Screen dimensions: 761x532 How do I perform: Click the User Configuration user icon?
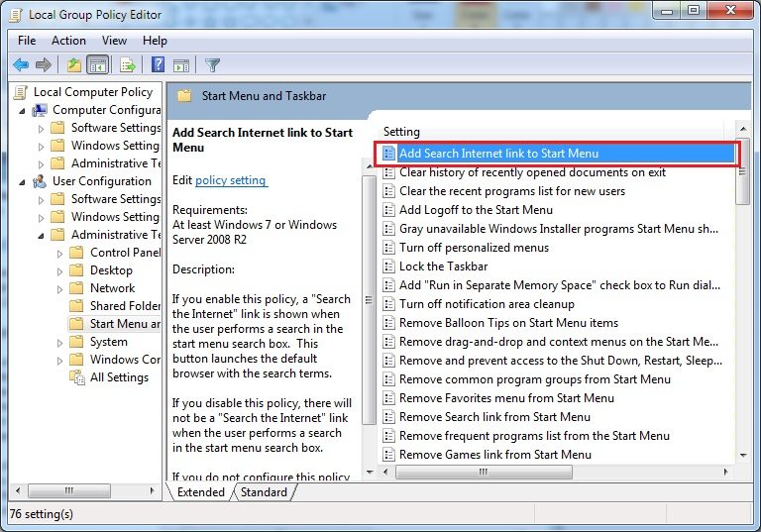[x=40, y=181]
